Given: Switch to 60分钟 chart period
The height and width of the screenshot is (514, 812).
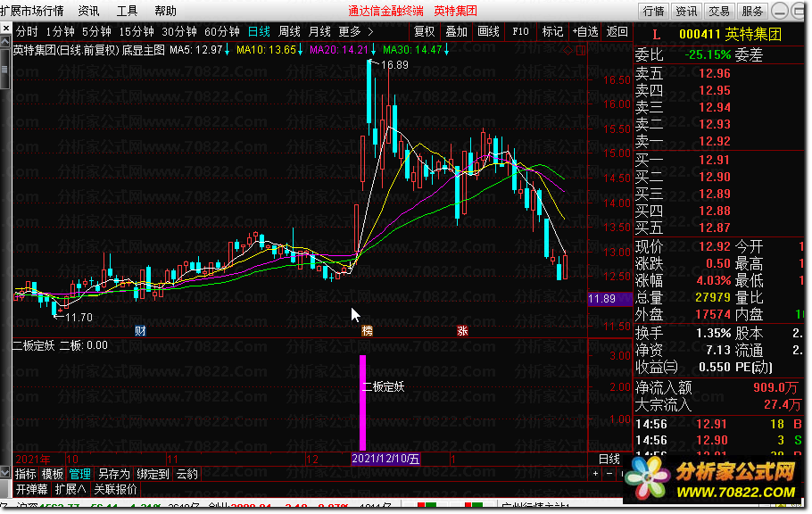Looking at the screenshot, I should click(222, 31).
